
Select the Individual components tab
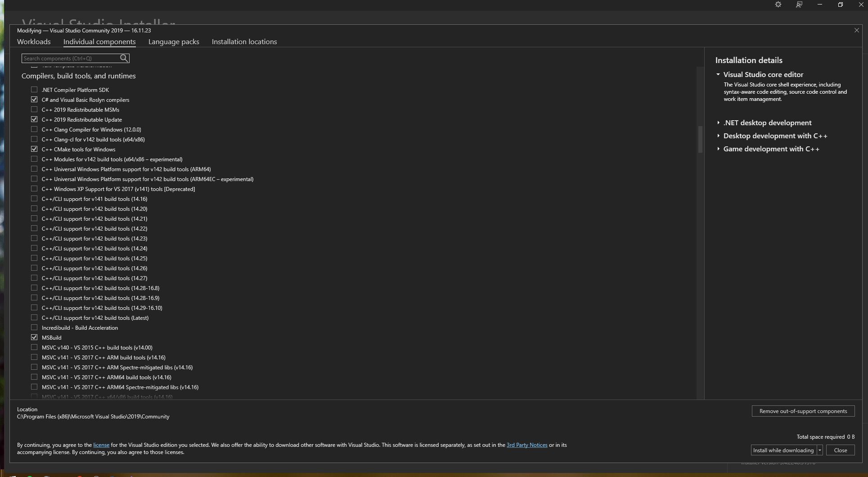[99, 41]
